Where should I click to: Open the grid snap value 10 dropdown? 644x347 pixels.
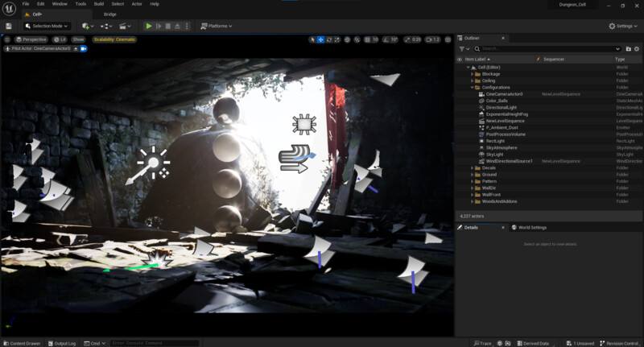point(375,39)
